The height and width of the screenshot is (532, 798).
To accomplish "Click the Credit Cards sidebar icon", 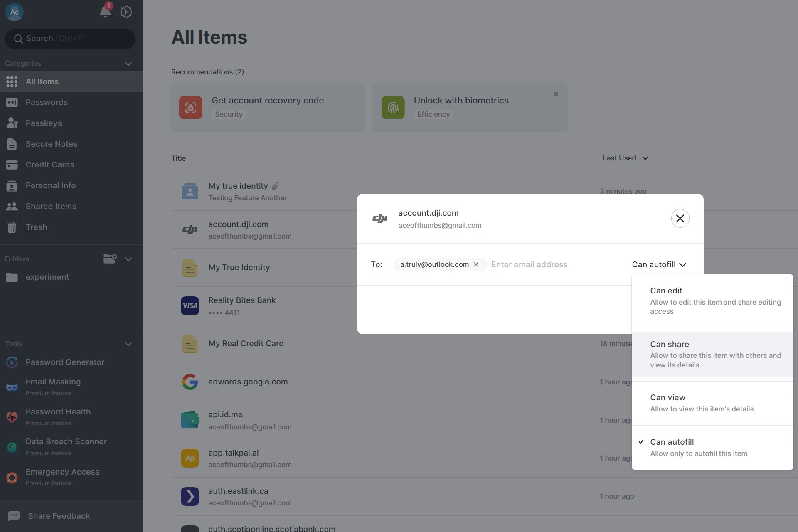I will (x=12, y=165).
